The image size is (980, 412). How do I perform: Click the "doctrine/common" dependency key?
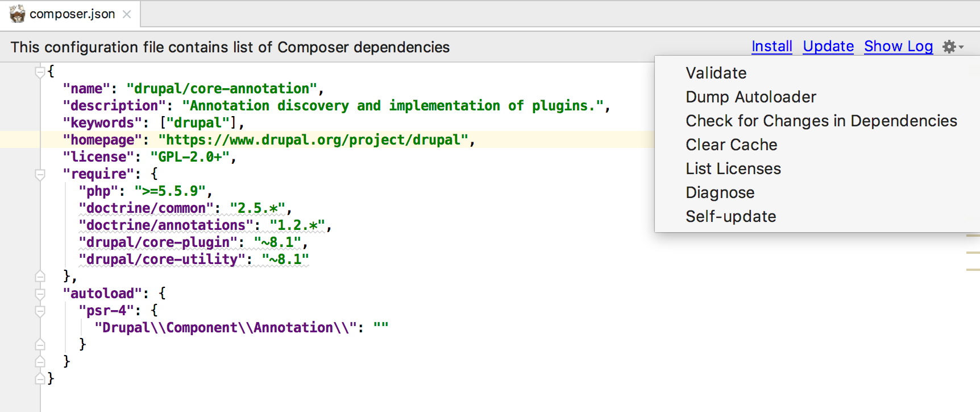pyautogui.click(x=146, y=208)
